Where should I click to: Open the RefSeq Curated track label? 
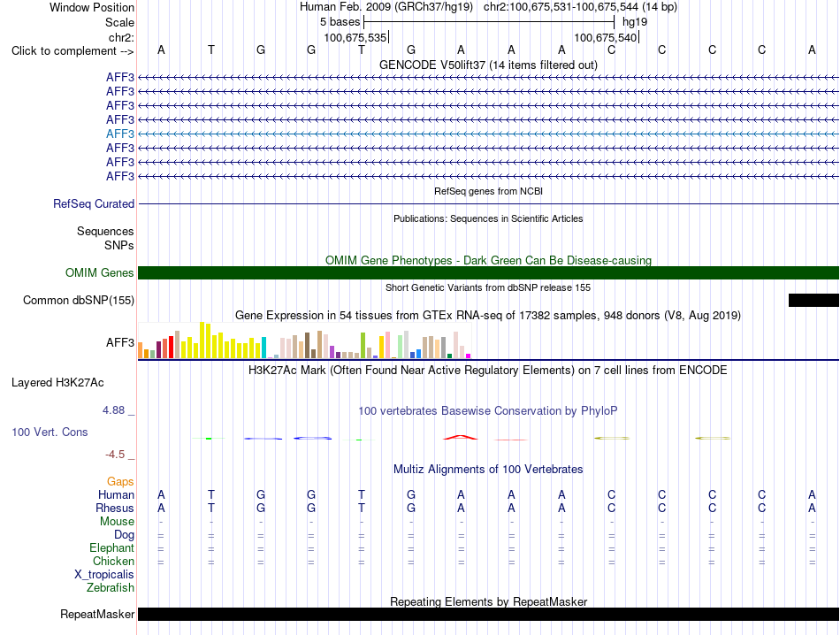(x=93, y=203)
